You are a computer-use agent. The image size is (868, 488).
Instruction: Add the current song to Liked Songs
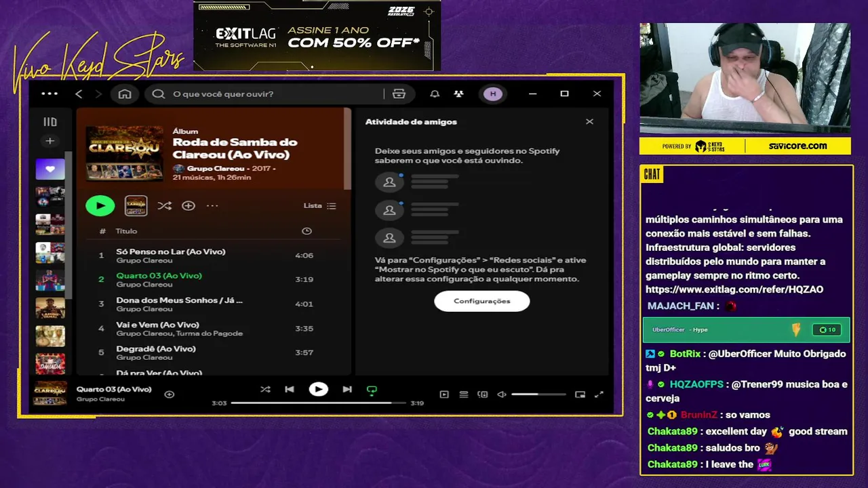(170, 394)
